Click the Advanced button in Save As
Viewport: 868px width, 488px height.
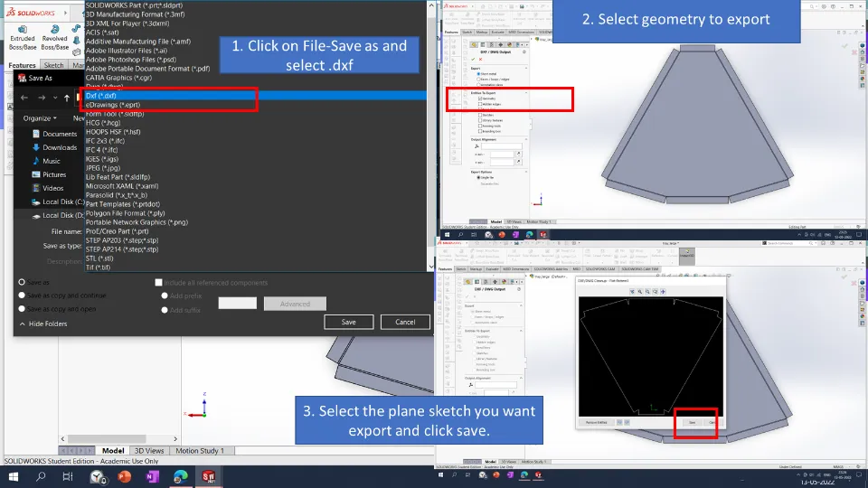[295, 304]
